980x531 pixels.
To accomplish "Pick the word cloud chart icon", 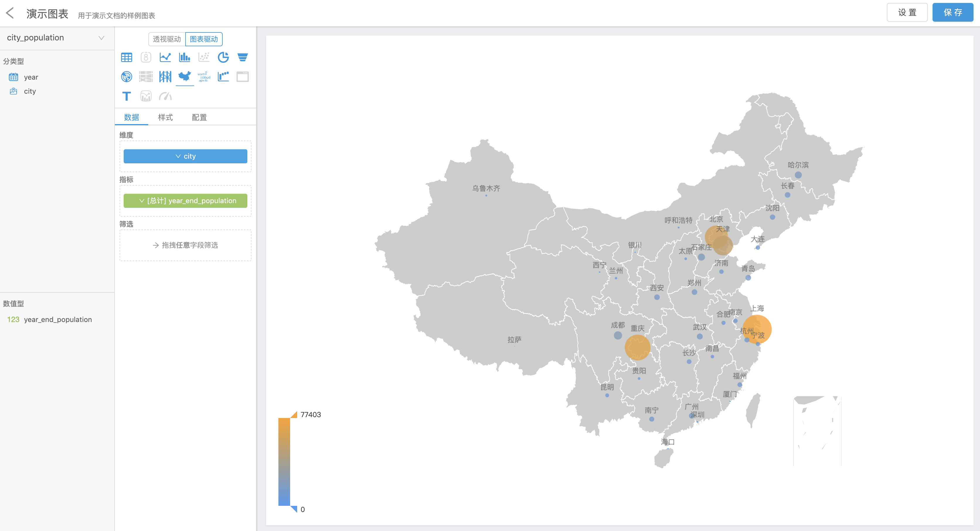I will pyautogui.click(x=204, y=77).
